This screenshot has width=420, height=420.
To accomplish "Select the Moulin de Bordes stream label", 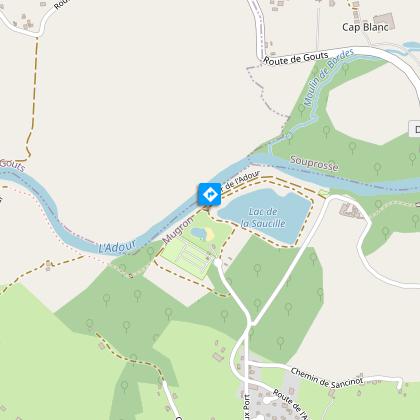I will pyautogui.click(x=329, y=78).
